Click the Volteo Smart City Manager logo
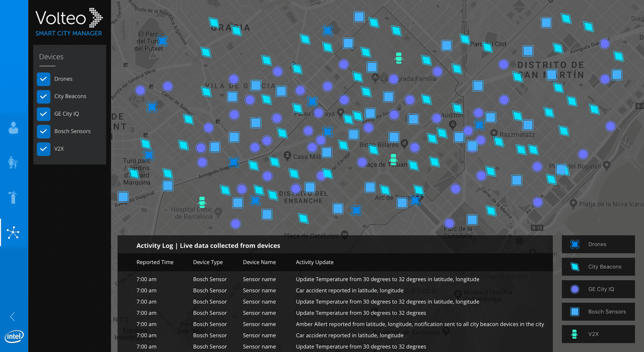644x352 pixels. [69, 22]
